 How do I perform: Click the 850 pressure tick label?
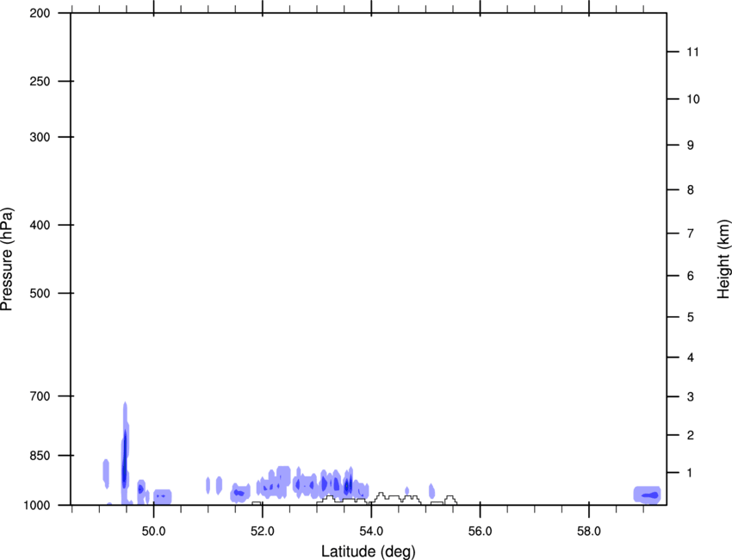(40, 456)
